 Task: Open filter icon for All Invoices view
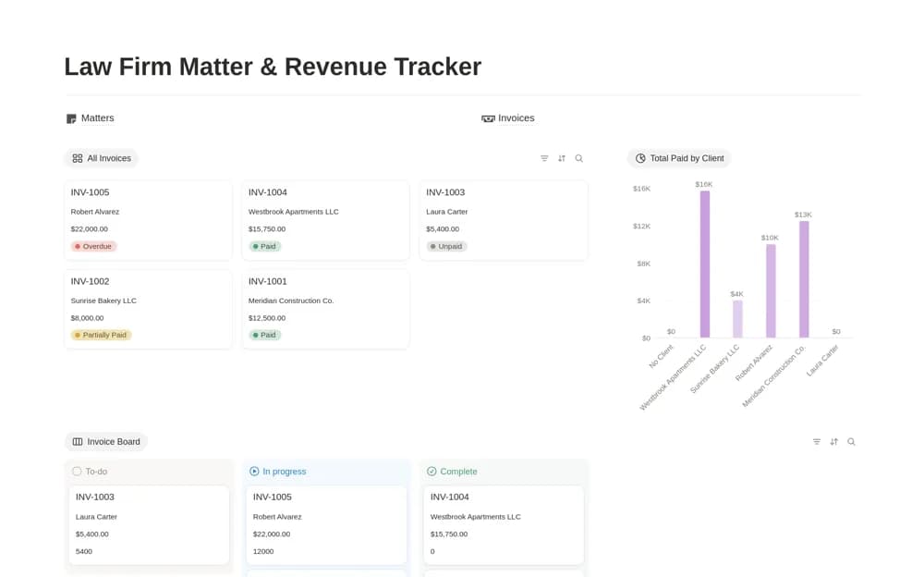point(544,158)
